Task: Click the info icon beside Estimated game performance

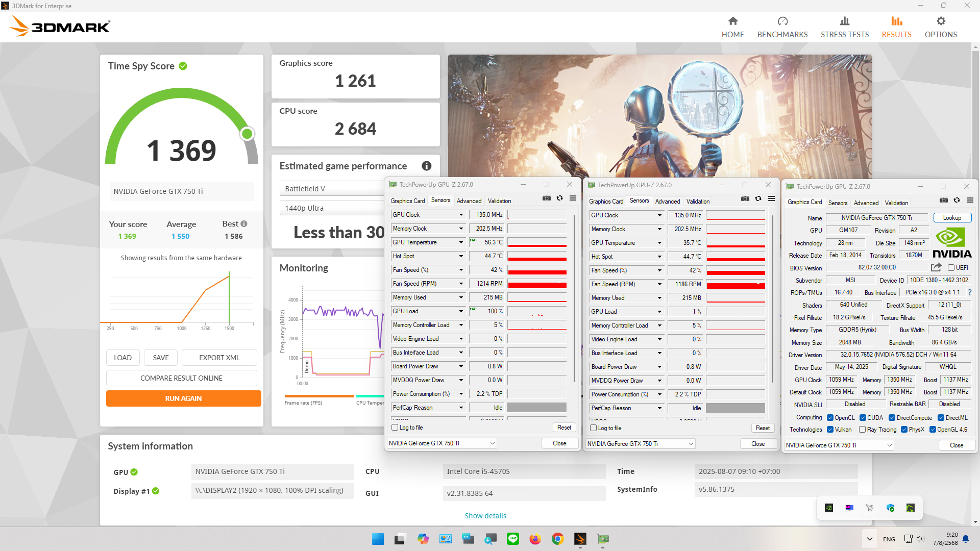Action: [x=427, y=166]
